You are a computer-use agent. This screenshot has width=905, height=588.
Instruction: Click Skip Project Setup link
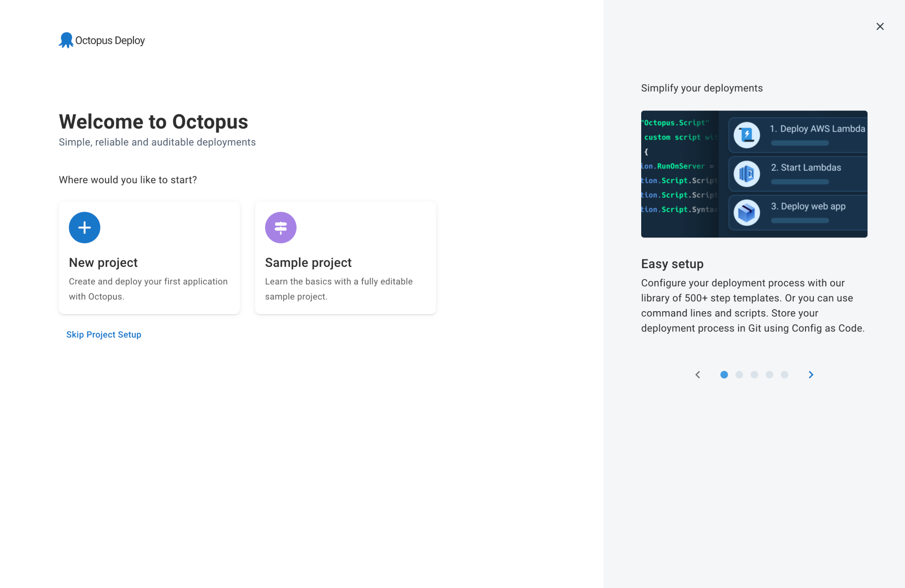pyautogui.click(x=104, y=335)
